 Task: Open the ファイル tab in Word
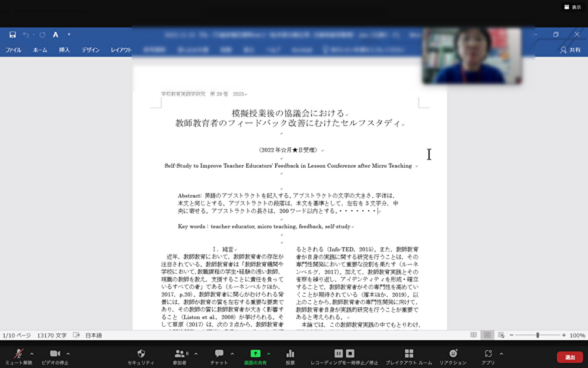13,49
